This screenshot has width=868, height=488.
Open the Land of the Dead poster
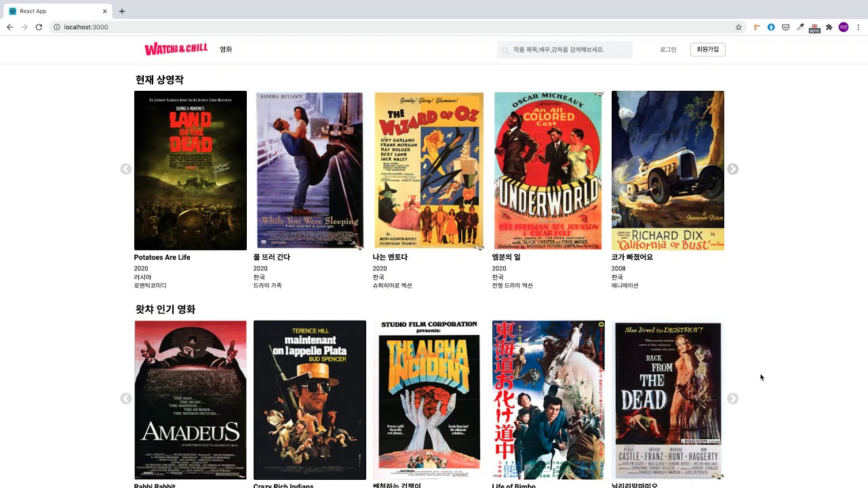(x=191, y=171)
